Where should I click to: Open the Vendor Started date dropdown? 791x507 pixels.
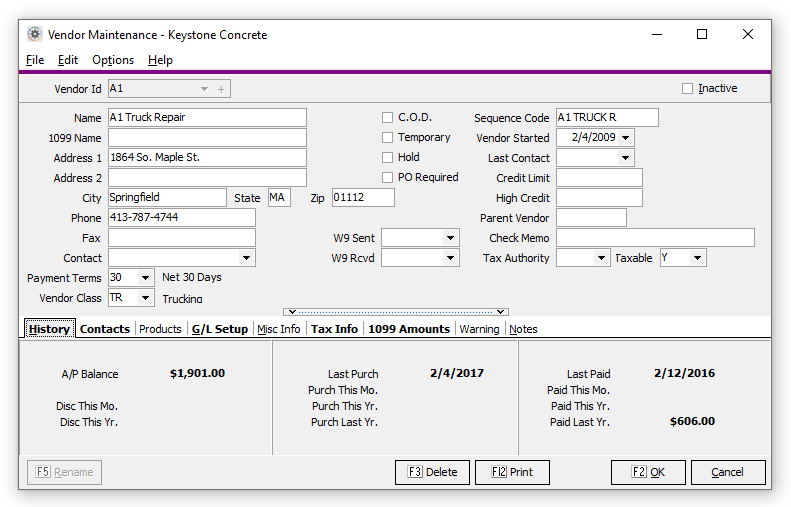(625, 138)
